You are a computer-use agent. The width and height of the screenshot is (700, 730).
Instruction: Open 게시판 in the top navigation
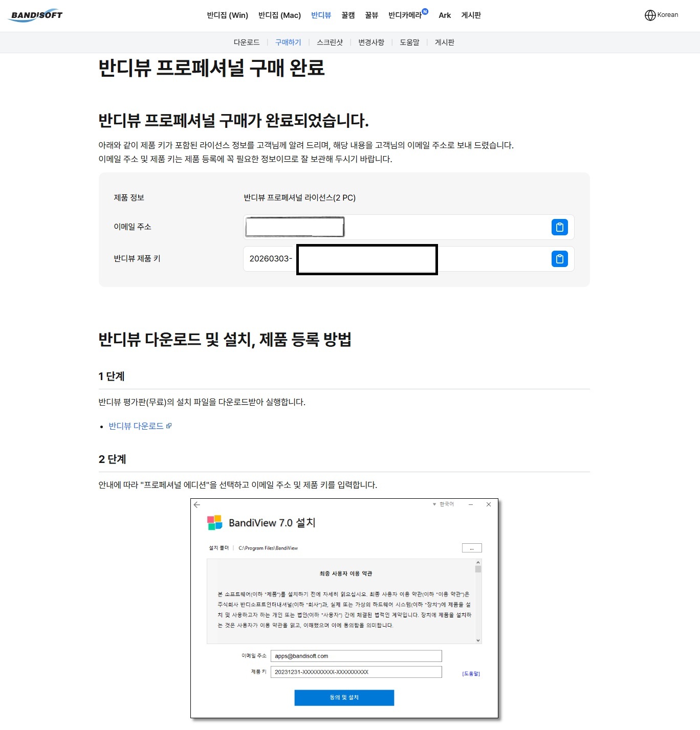pyautogui.click(x=471, y=15)
